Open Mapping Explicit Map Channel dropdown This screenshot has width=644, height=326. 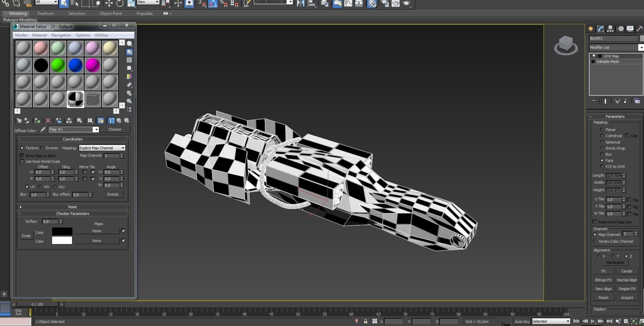point(102,148)
